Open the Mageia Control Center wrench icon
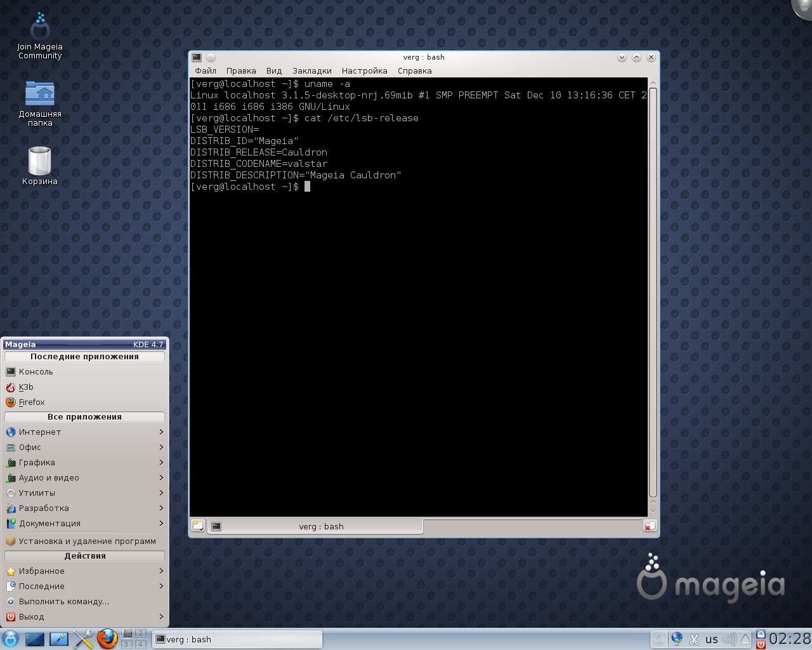The width and height of the screenshot is (812, 650). (x=83, y=639)
